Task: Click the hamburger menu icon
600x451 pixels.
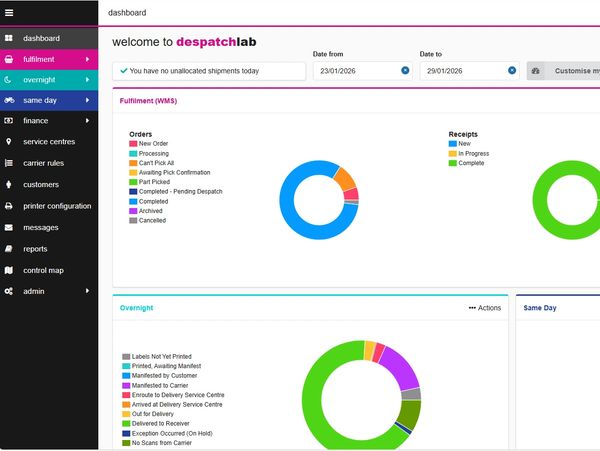Action: click(x=9, y=13)
